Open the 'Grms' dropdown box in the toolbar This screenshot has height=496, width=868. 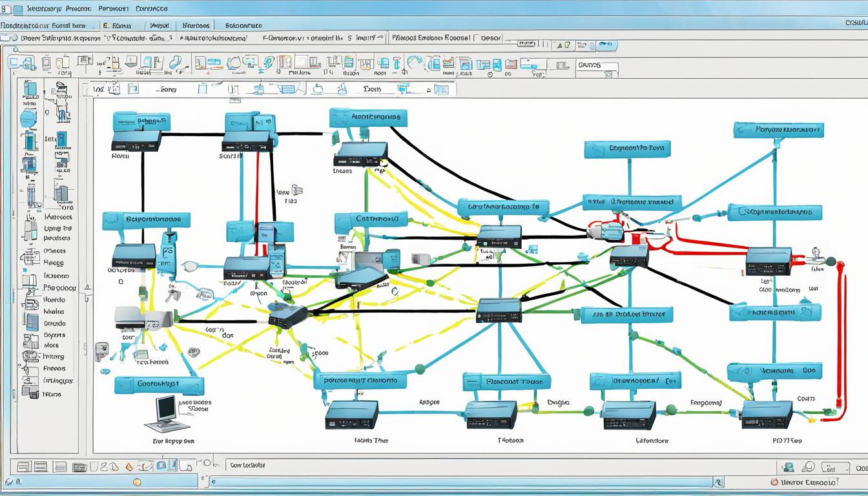pyautogui.click(x=596, y=66)
